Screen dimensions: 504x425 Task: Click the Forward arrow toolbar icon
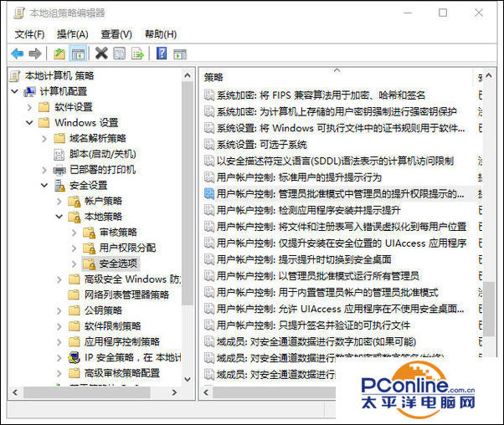[x=35, y=54]
